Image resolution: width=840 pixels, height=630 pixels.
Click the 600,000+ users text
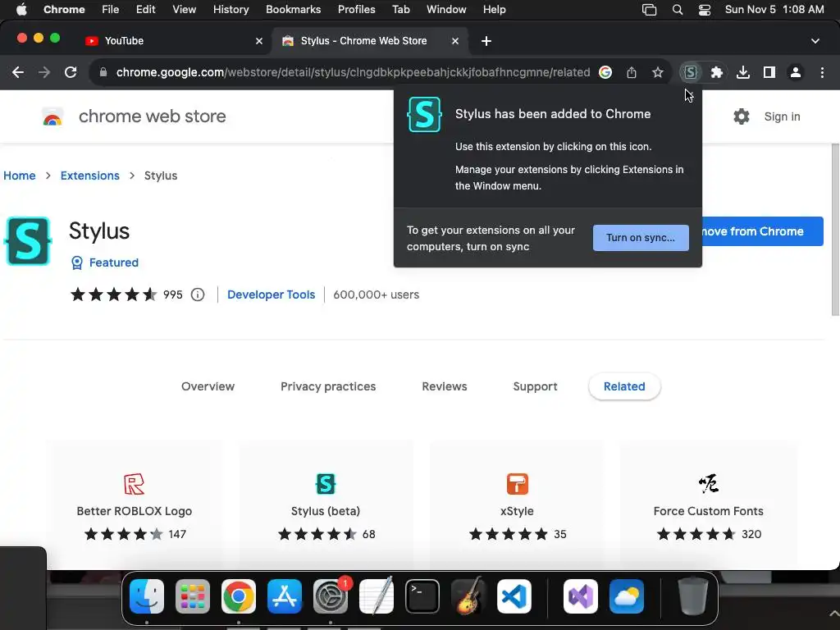tap(376, 294)
